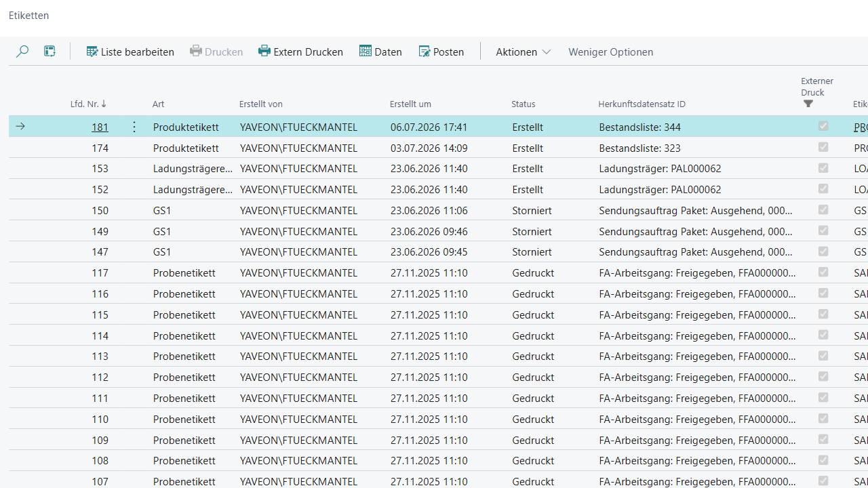Screen dimensions: 868x488
Task: Click Ladungsträgere... cell in row 152
Action: click(x=193, y=190)
